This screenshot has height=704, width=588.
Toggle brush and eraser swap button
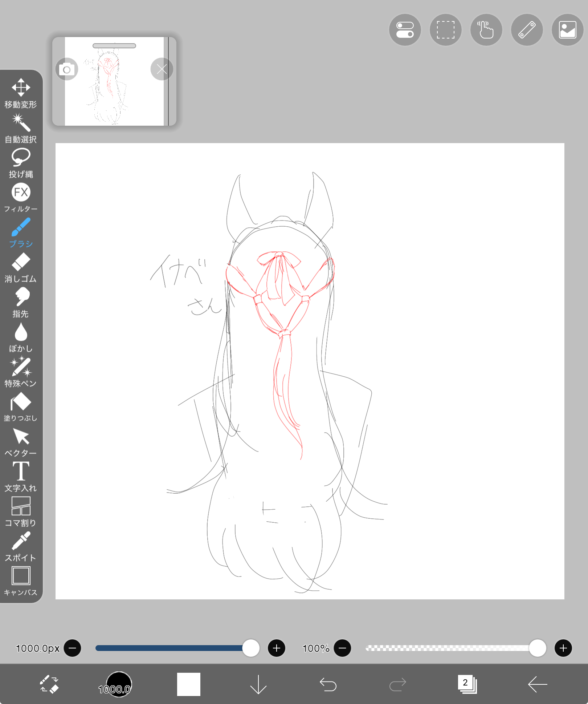[x=49, y=684]
